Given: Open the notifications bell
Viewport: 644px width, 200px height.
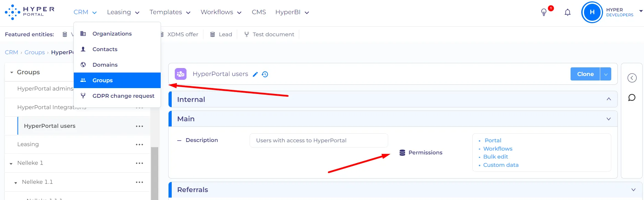Looking at the screenshot, I should click(x=567, y=12).
